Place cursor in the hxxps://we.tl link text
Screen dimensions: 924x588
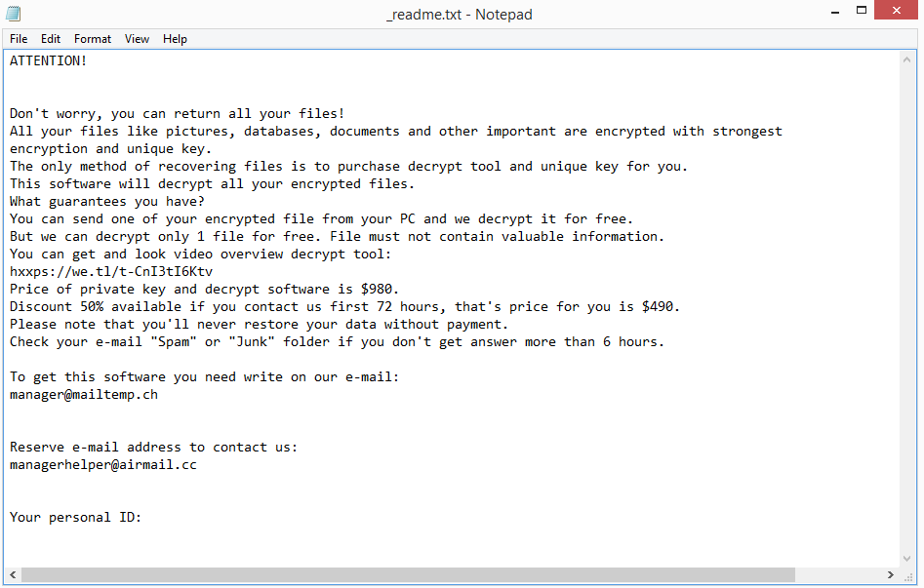pos(111,272)
